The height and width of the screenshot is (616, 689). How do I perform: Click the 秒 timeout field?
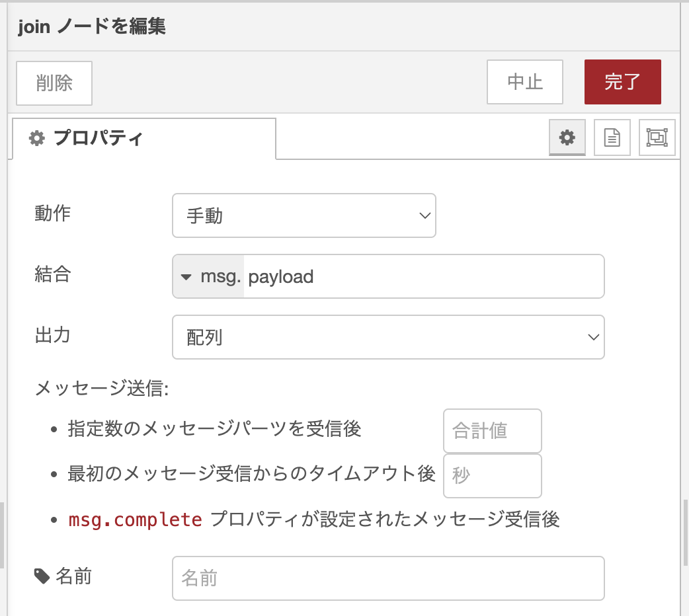[x=492, y=476]
